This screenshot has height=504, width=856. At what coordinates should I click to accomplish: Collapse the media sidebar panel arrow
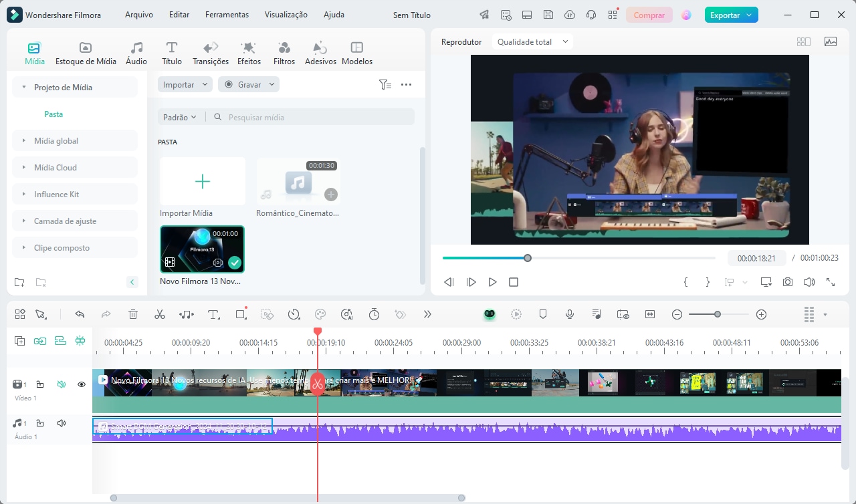[132, 282]
